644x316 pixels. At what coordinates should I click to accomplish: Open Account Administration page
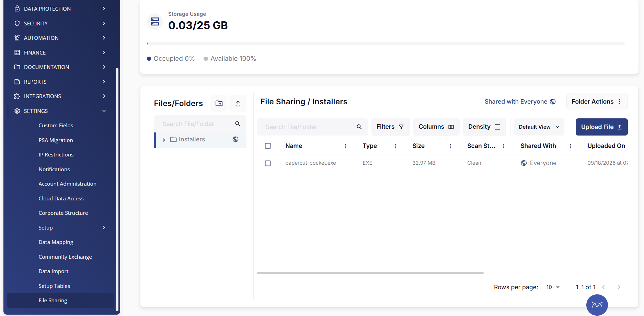[x=68, y=184]
